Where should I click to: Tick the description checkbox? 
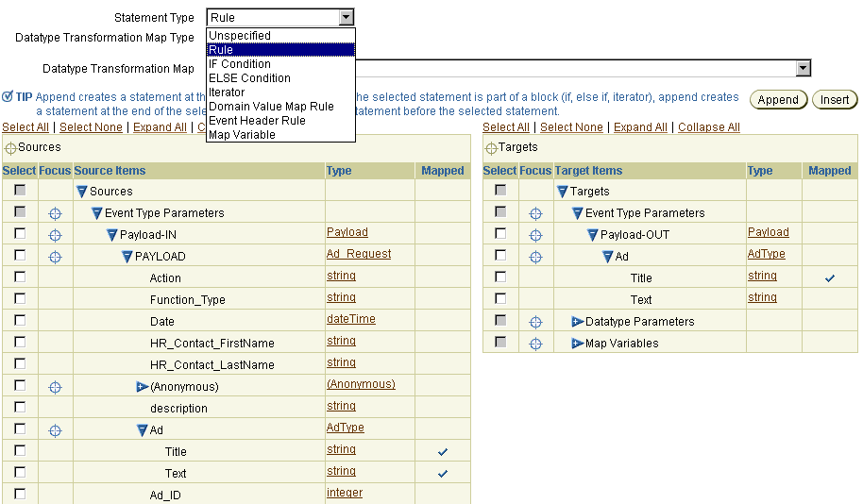[20, 407]
